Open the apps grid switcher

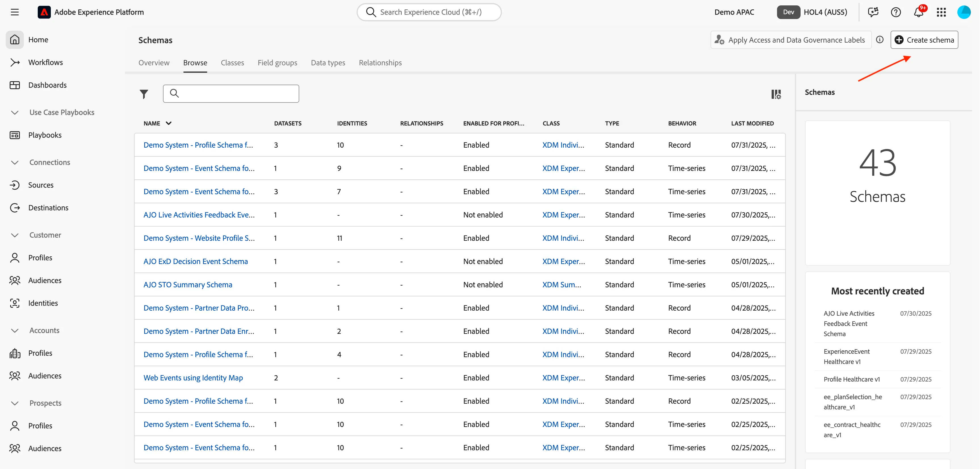pyautogui.click(x=942, y=12)
